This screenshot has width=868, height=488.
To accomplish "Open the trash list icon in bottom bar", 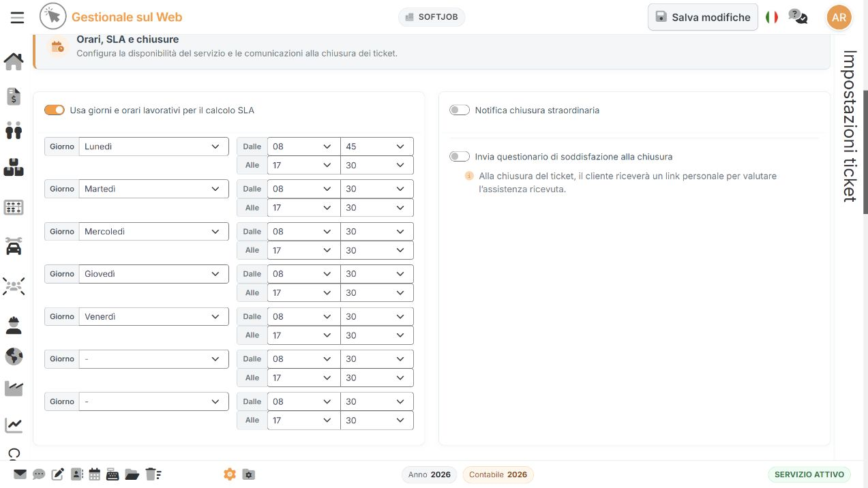I will [x=152, y=474].
